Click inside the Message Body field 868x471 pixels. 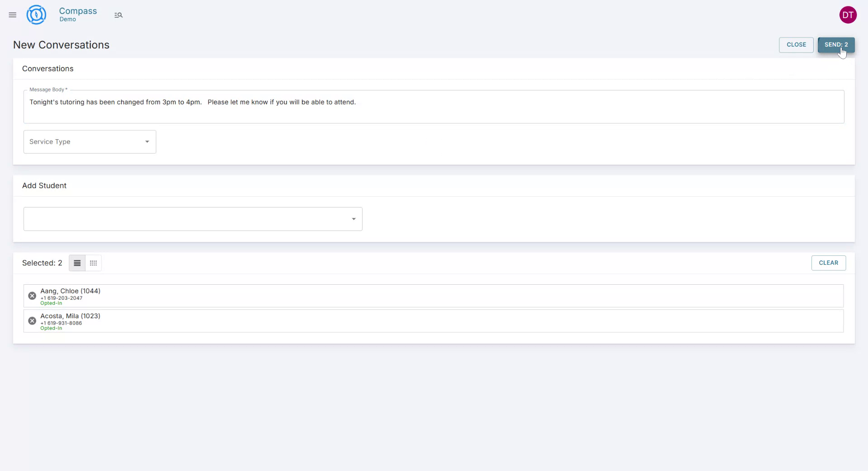coord(434,107)
